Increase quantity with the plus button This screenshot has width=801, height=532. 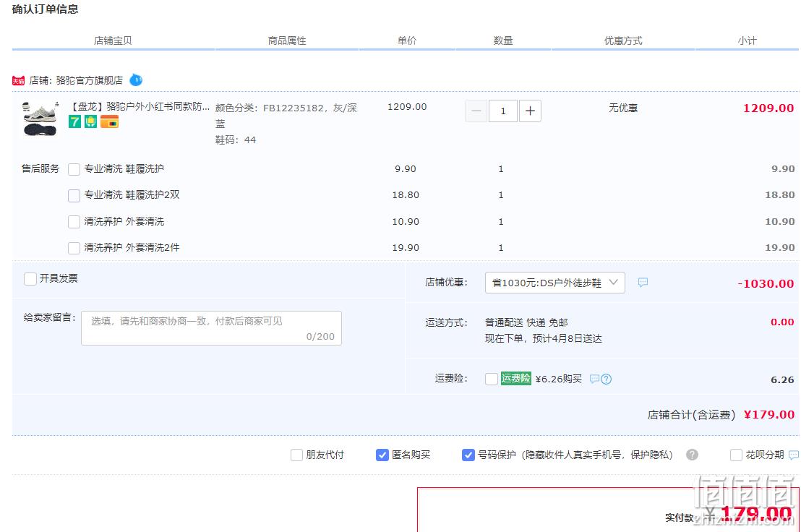click(530, 111)
